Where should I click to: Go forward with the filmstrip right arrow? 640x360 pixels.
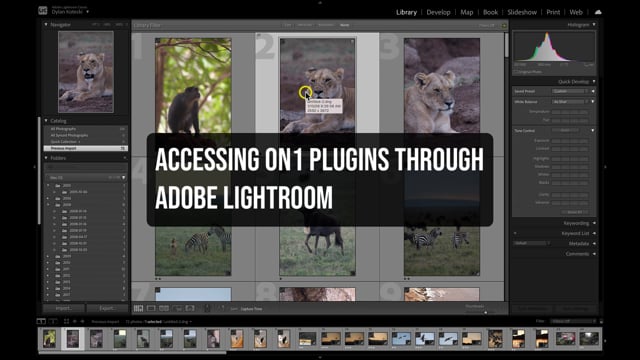82,322
